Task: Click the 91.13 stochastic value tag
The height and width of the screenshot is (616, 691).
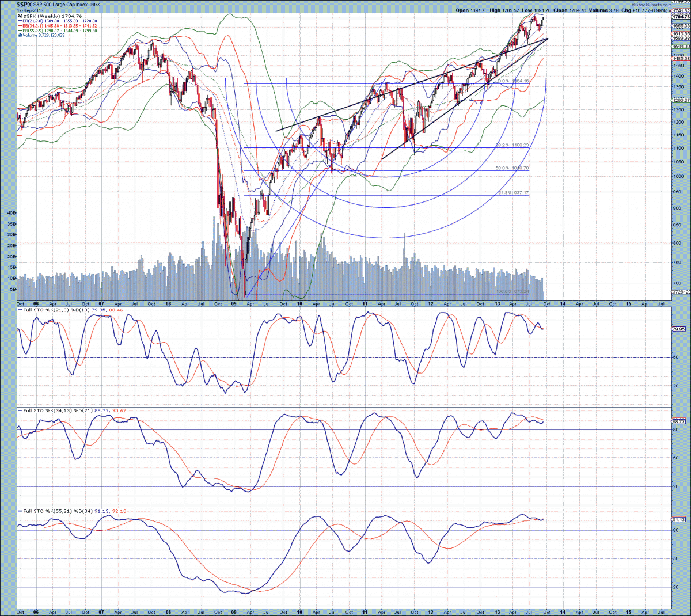Action: [679, 519]
